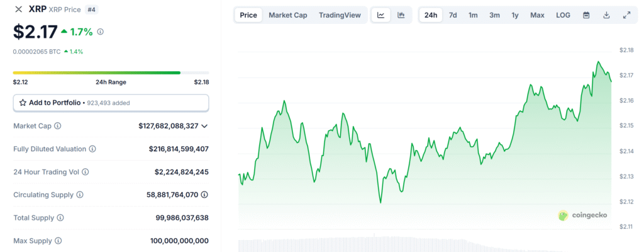Expand the Market Cap value chevron
The image size is (644, 252).
tap(204, 126)
